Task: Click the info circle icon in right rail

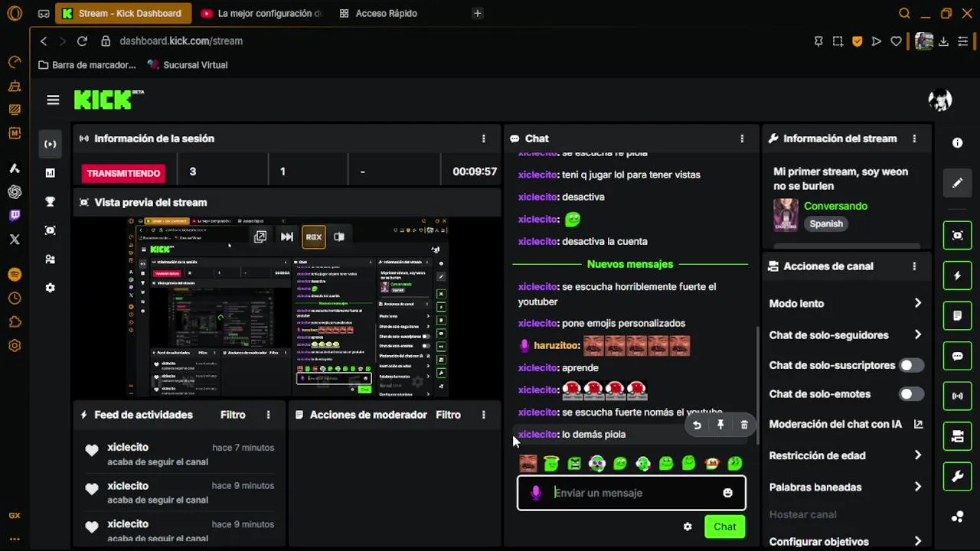Action: (957, 143)
